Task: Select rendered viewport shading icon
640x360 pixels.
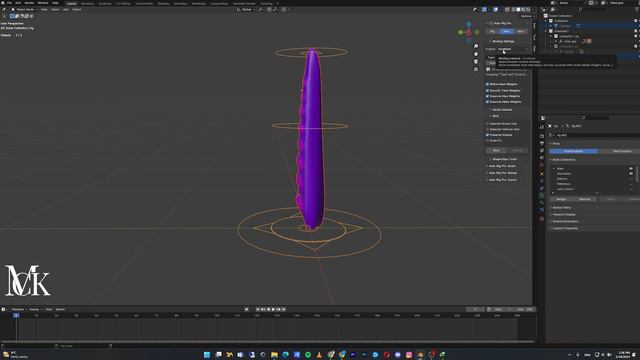Action: 528,9
